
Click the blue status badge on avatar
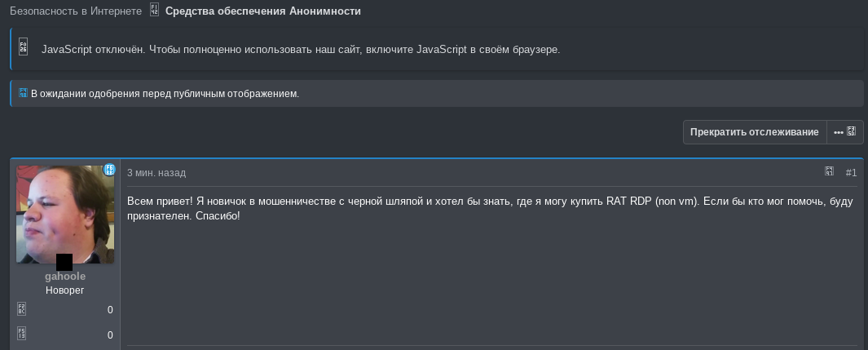point(109,170)
